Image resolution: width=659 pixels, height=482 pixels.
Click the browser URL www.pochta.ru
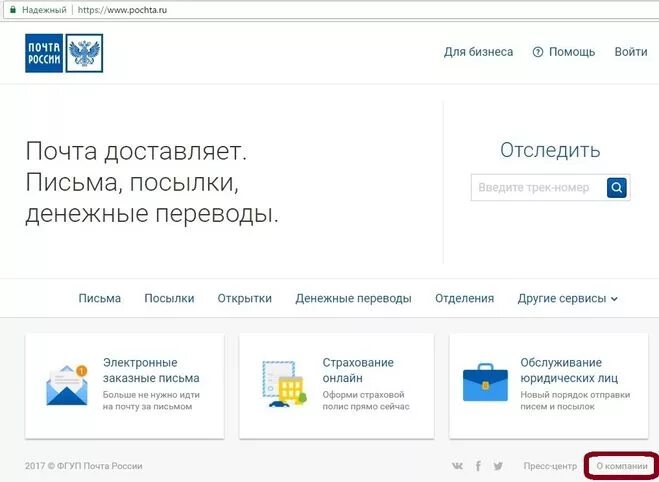coord(122,10)
